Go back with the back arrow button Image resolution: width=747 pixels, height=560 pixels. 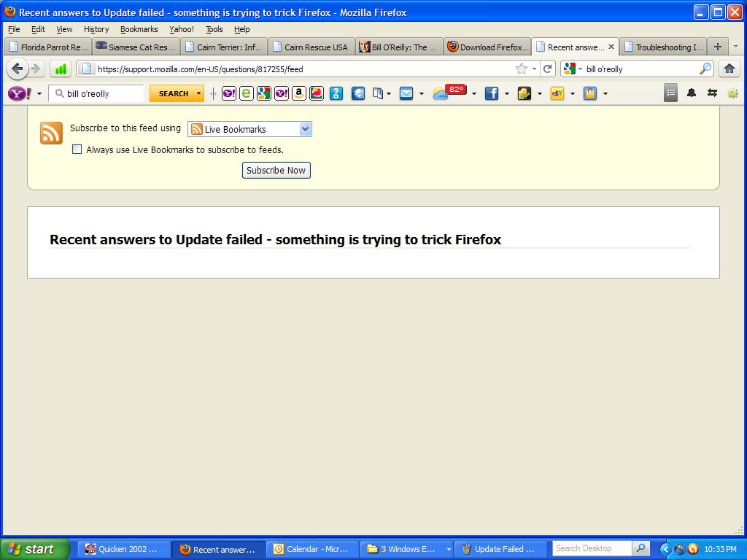click(18, 69)
